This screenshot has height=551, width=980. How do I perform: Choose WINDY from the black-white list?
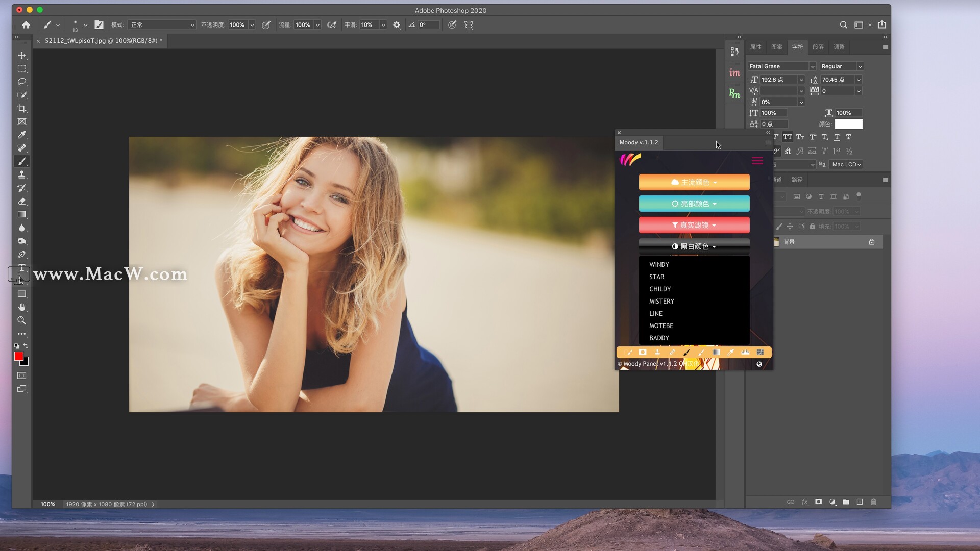(659, 264)
